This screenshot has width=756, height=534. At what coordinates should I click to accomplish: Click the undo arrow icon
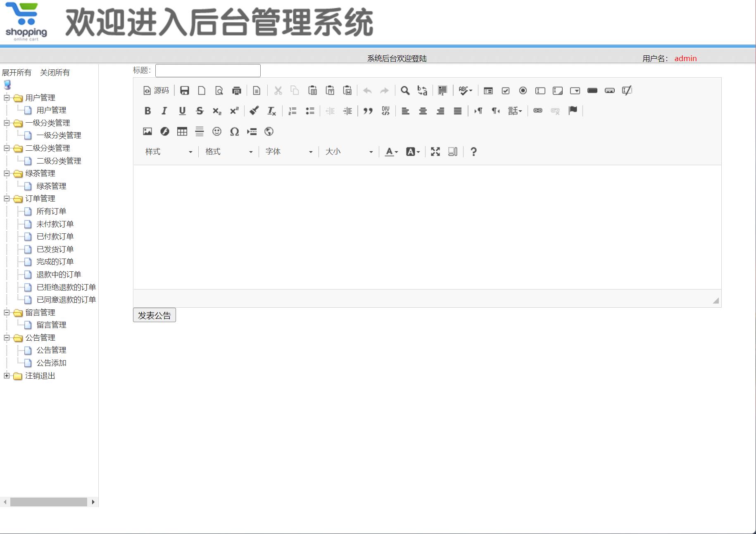[367, 90]
